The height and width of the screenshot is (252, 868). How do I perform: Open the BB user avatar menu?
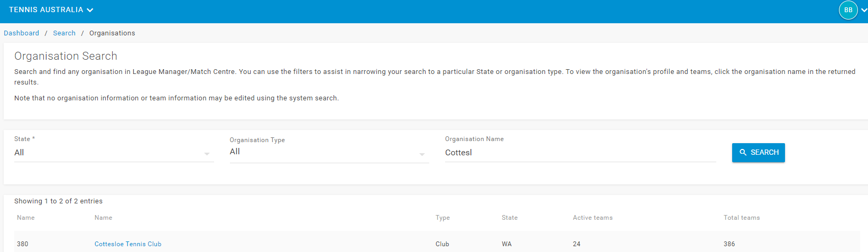848,10
